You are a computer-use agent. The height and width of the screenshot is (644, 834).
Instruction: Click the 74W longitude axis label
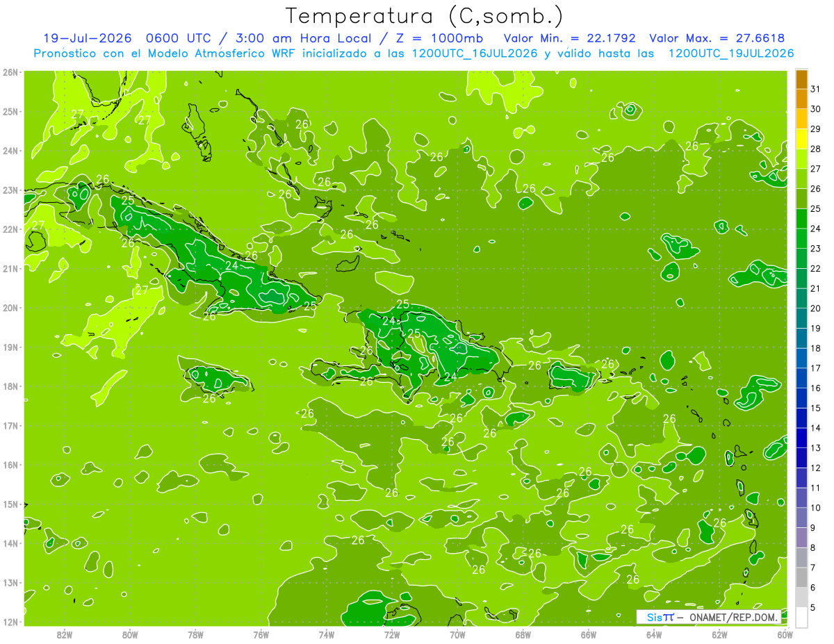(x=327, y=634)
